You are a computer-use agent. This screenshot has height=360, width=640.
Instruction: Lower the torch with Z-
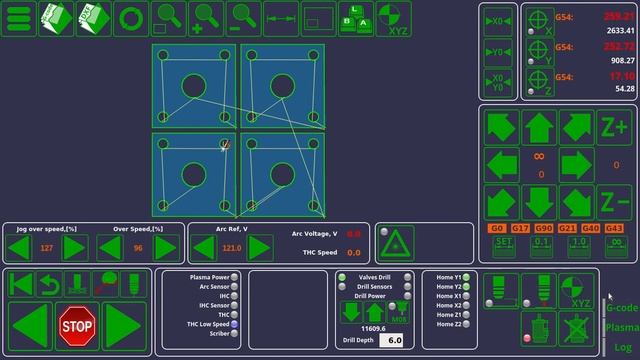point(614,202)
